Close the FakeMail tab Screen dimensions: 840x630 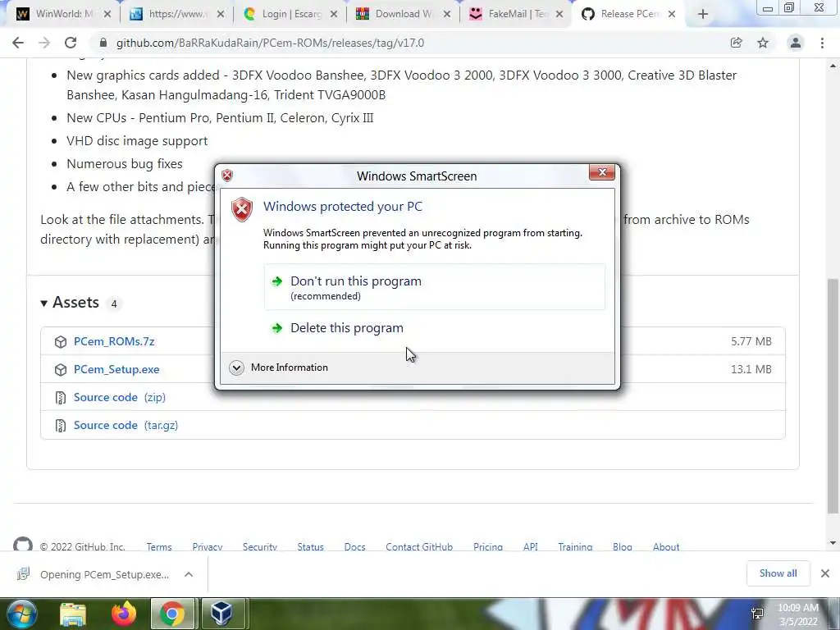[x=559, y=14]
